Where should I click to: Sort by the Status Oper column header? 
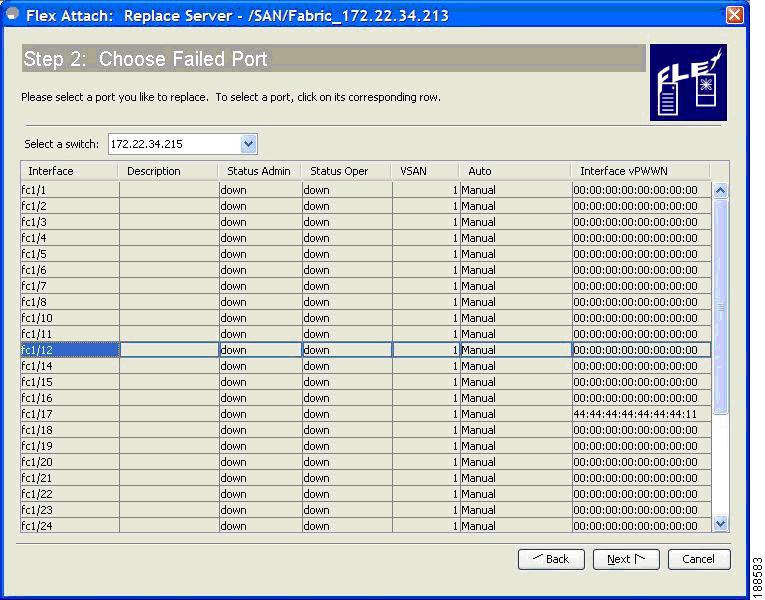click(346, 171)
